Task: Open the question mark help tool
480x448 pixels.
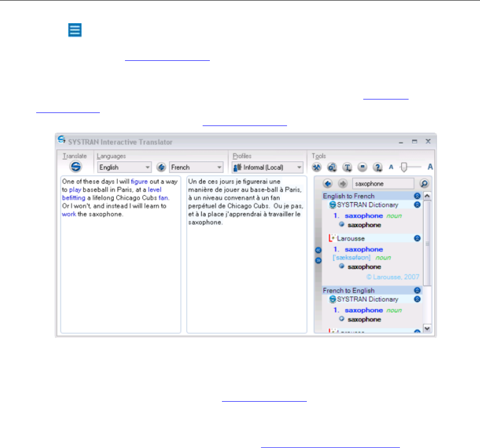Action: [378, 168]
